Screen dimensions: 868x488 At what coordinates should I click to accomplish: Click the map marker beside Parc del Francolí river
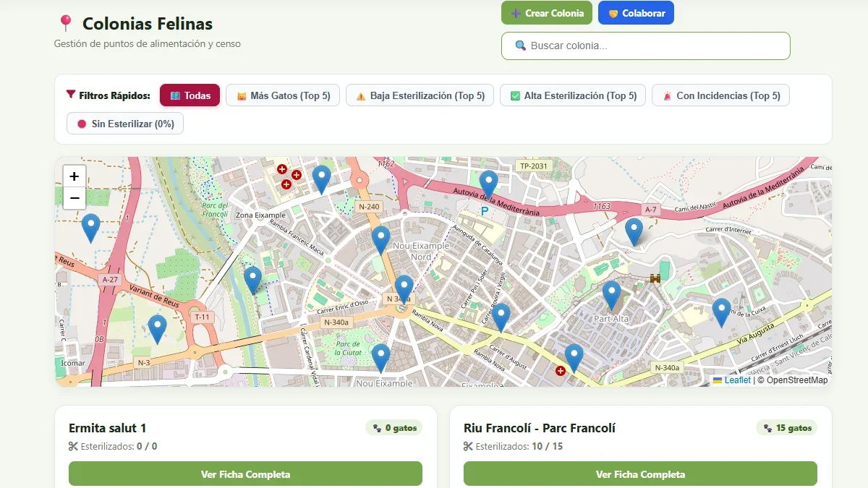[252, 281]
